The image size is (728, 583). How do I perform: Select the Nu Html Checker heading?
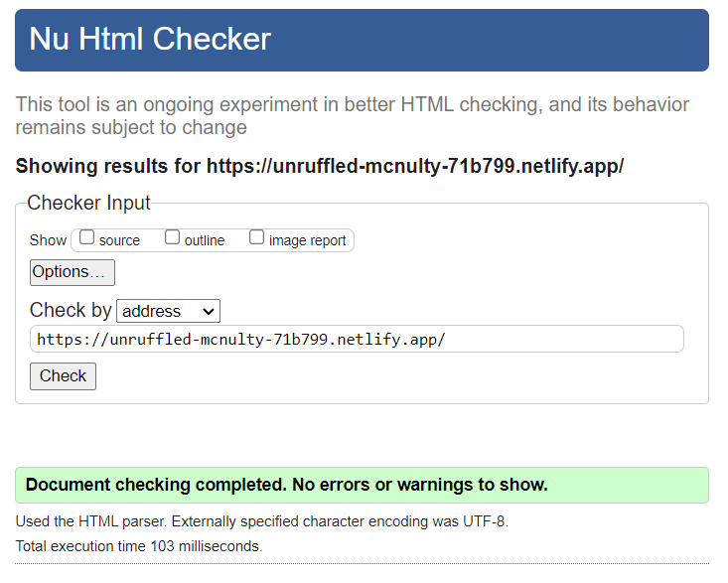click(150, 39)
